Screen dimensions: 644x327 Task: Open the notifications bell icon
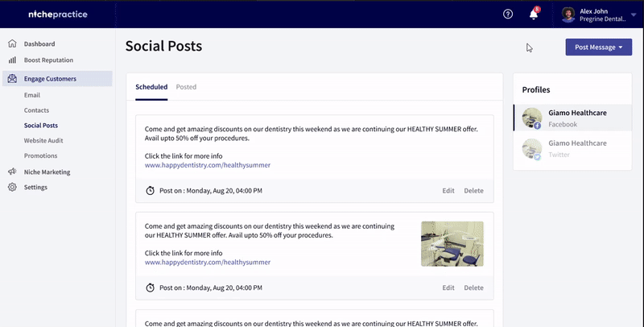coord(534,14)
